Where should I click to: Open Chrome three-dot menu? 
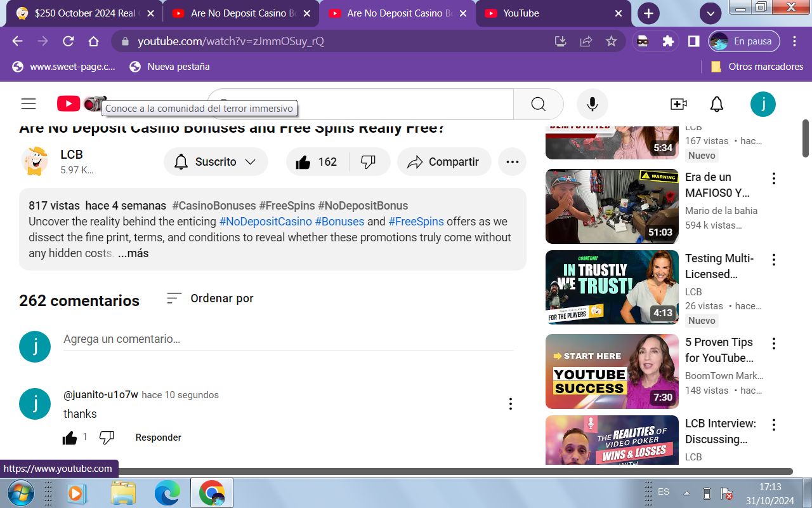pyautogui.click(x=794, y=41)
